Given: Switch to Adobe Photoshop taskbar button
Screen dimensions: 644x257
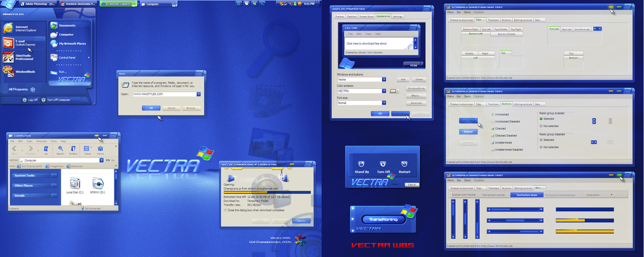Looking at the screenshot, I should (x=38, y=4).
